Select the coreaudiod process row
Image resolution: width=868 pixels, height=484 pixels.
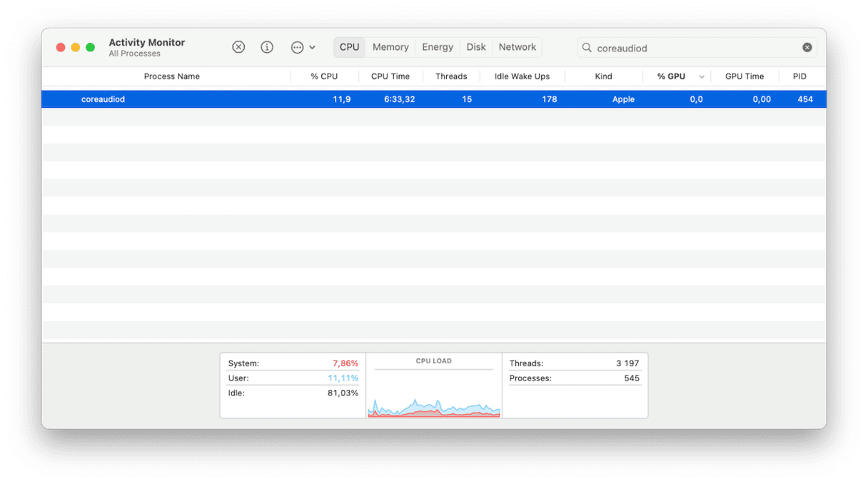(x=286, y=99)
